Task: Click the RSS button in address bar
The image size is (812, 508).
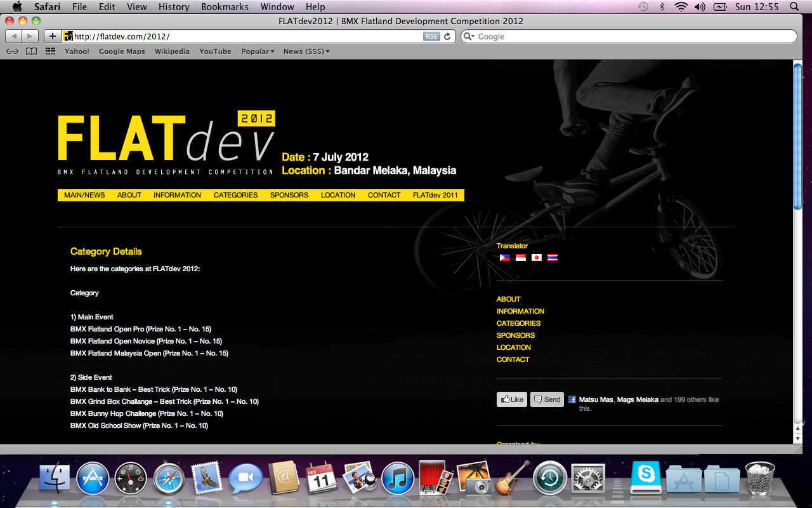Action: (x=431, y=36)
